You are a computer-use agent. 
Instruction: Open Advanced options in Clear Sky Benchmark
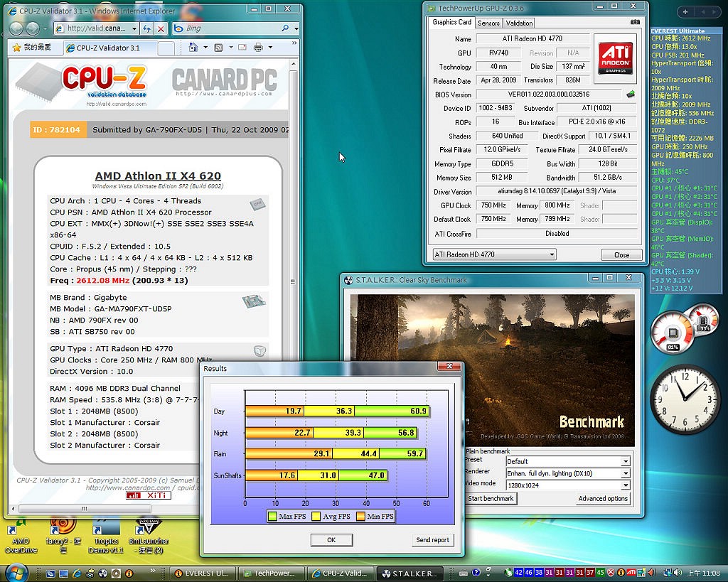(603, 498)
